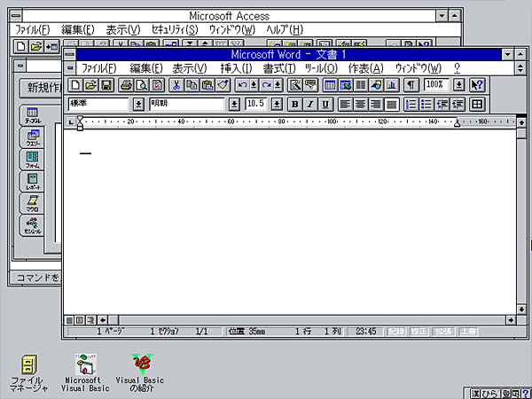
Task: Select the Format Painter brush icon
Action: (223, 85)
